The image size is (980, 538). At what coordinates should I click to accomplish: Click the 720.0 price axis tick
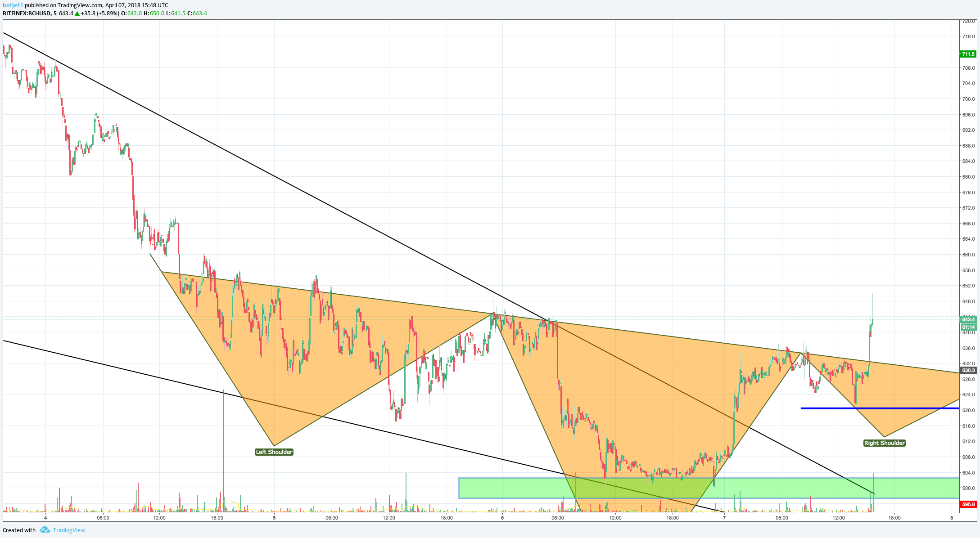coord(968,21)
